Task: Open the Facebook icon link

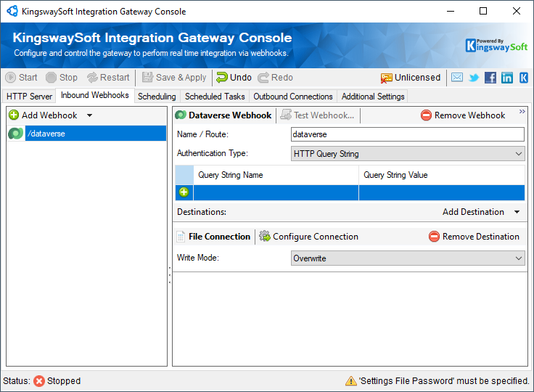Action: [490, 78]
